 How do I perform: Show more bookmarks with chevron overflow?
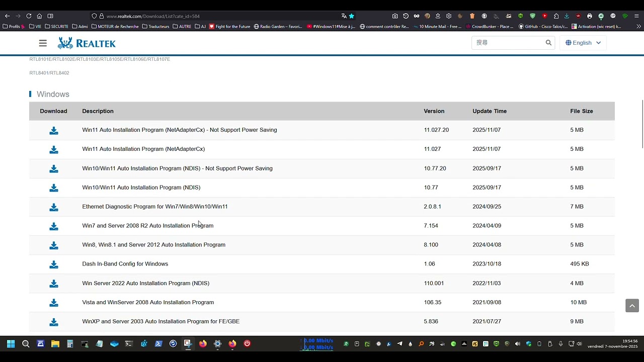coord(639,26)
